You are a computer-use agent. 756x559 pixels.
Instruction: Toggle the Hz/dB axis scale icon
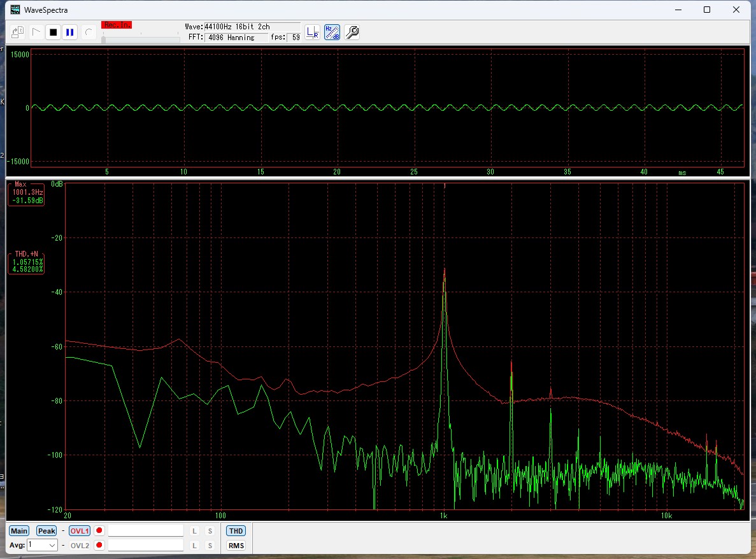(332, 32)
